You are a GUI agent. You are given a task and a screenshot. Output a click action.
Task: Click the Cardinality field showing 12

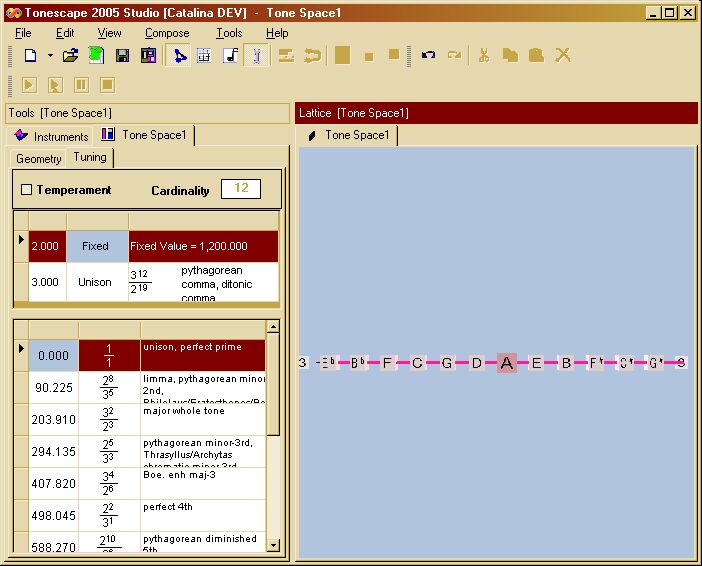241,188
